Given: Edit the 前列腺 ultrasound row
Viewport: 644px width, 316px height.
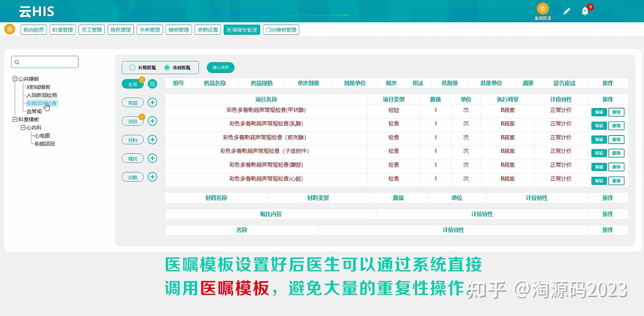Looking at the screenshot, I should [x=599, y=140].
